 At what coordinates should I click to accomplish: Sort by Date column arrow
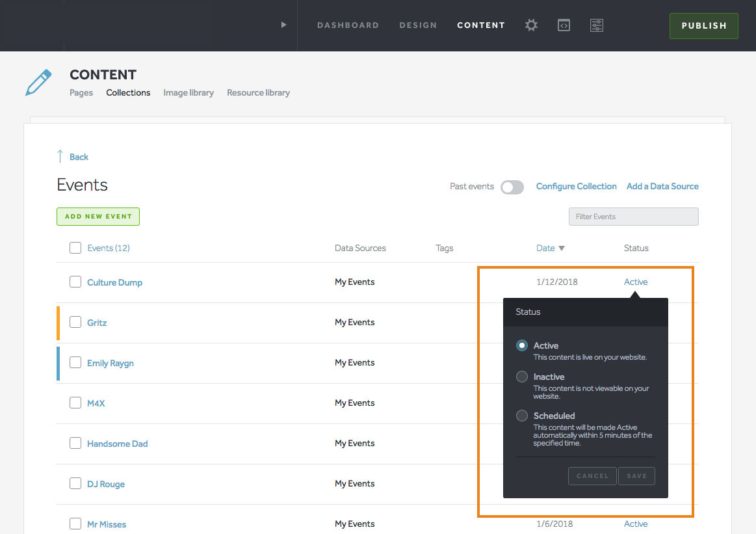[561, 248]
